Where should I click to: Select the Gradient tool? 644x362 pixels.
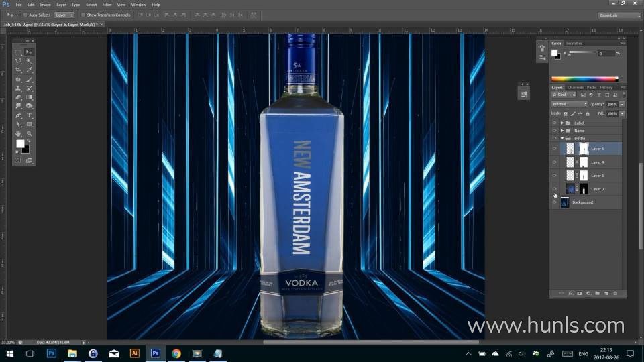(x=29, y=97)
